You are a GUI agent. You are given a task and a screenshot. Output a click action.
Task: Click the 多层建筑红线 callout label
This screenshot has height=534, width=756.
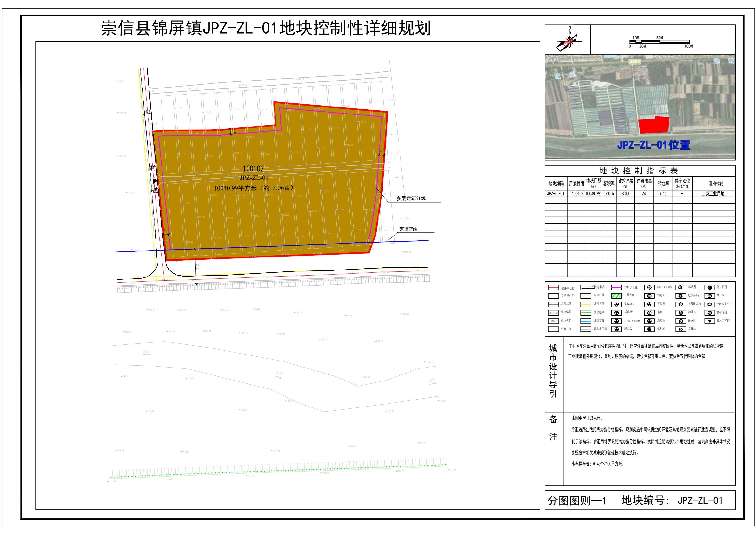(x=411, y=199)
